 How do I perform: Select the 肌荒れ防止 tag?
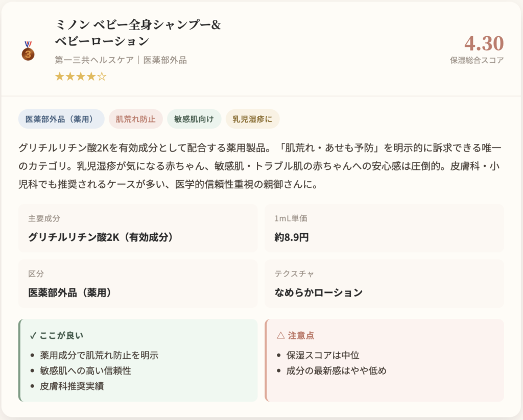[x=135, y=119]
